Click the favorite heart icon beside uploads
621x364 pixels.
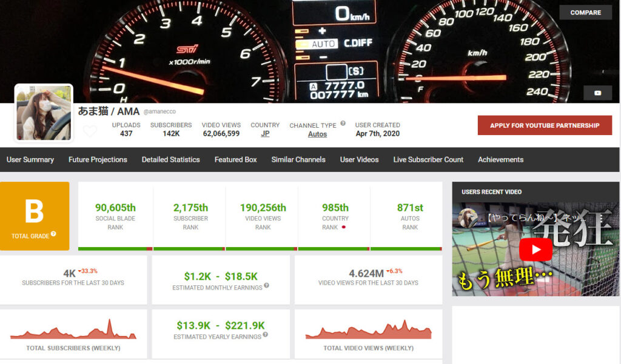pyautogui.click(x=90, y=131)
